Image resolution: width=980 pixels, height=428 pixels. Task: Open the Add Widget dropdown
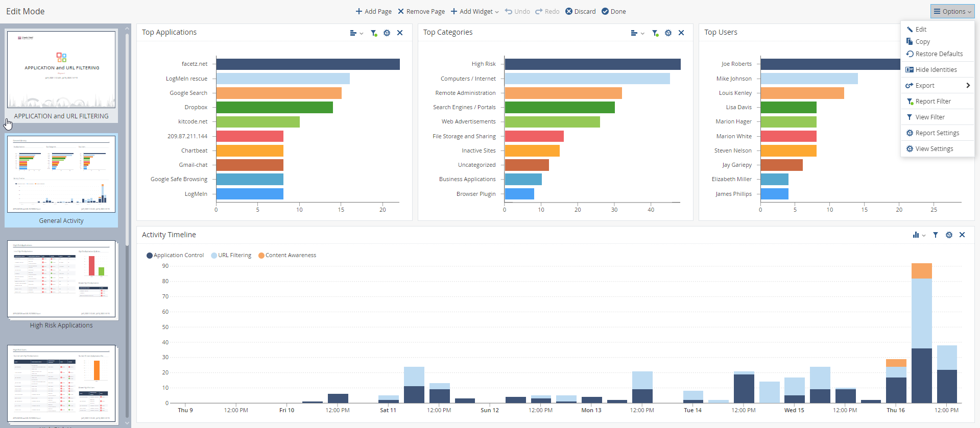point(474,11)
